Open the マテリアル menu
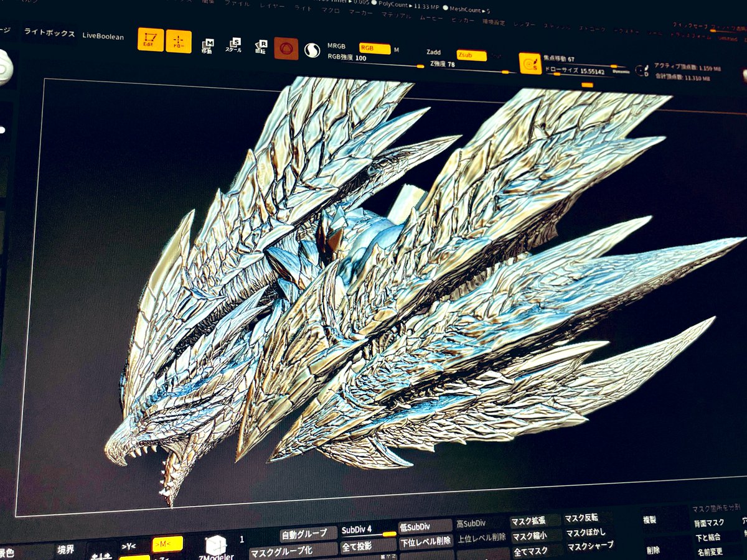 point(396,15)
